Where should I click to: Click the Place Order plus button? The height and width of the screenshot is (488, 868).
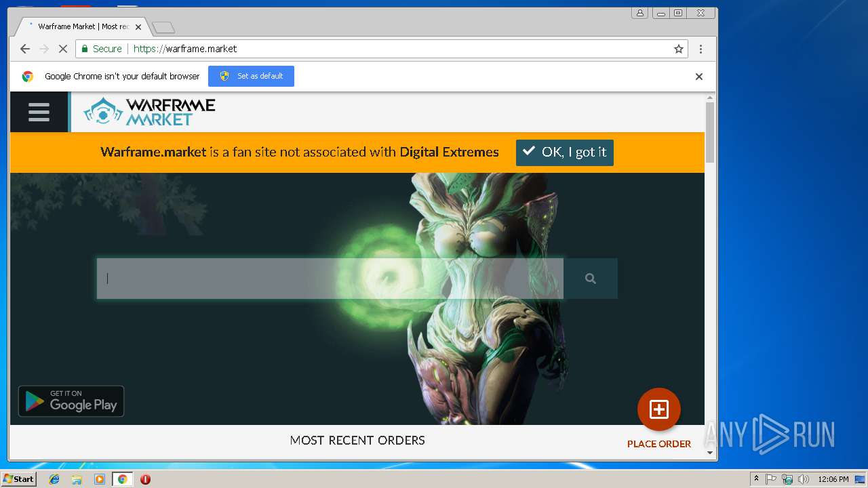tap(658, 409)
